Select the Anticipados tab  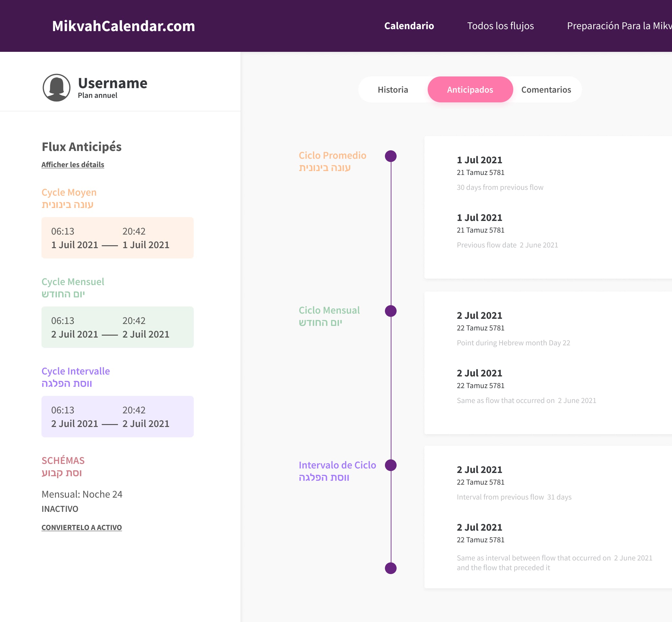point(470,89)
